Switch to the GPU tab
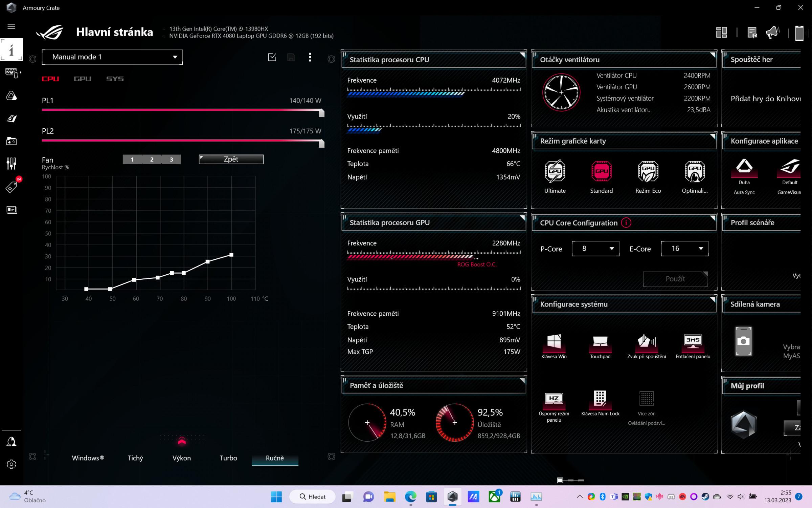This screenshot has height=508, width=812. pyautogui.click(x=82, y=79)
